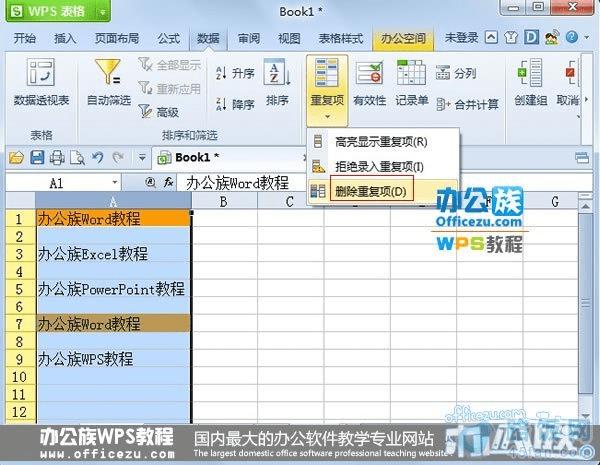Click the fx insert function button
Viewport: 600px width, 465px height.
(169, 183)
